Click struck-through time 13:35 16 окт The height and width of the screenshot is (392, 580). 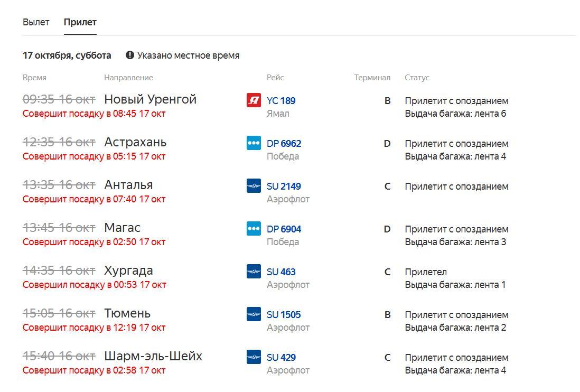[x=59, y=185]
